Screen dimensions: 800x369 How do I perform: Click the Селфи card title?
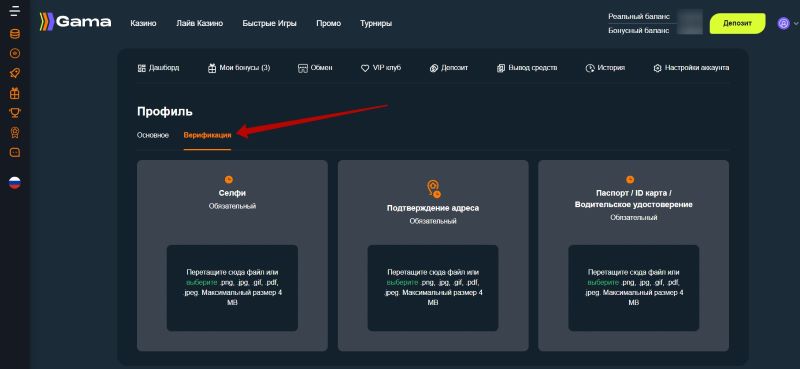tap(232, 193)
